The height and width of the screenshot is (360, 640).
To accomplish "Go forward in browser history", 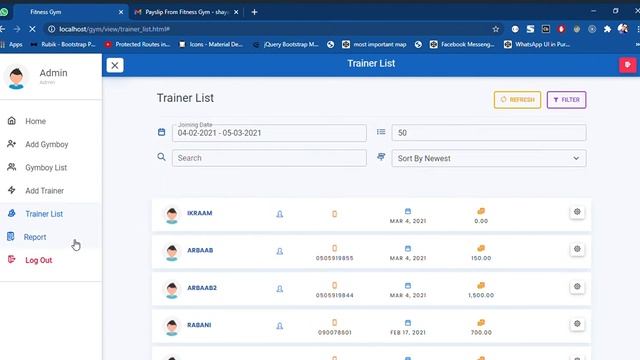I will 17,29.
